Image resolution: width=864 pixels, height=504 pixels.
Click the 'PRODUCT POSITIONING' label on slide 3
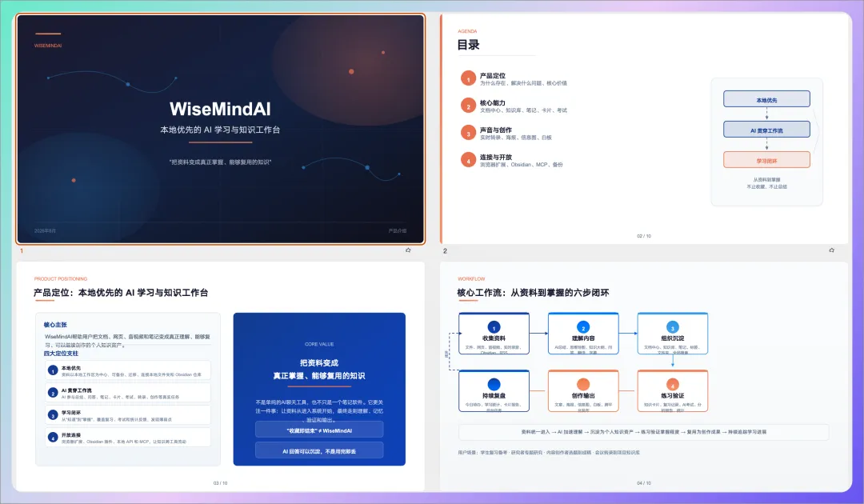click(x=61, y=278)
